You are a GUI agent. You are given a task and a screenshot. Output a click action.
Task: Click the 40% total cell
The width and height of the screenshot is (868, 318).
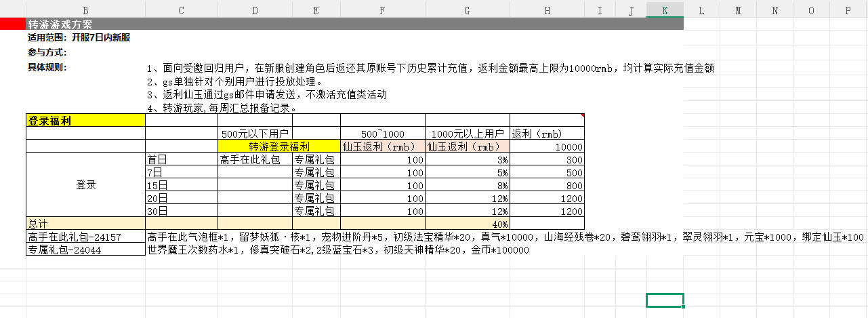tap(467, 224)
